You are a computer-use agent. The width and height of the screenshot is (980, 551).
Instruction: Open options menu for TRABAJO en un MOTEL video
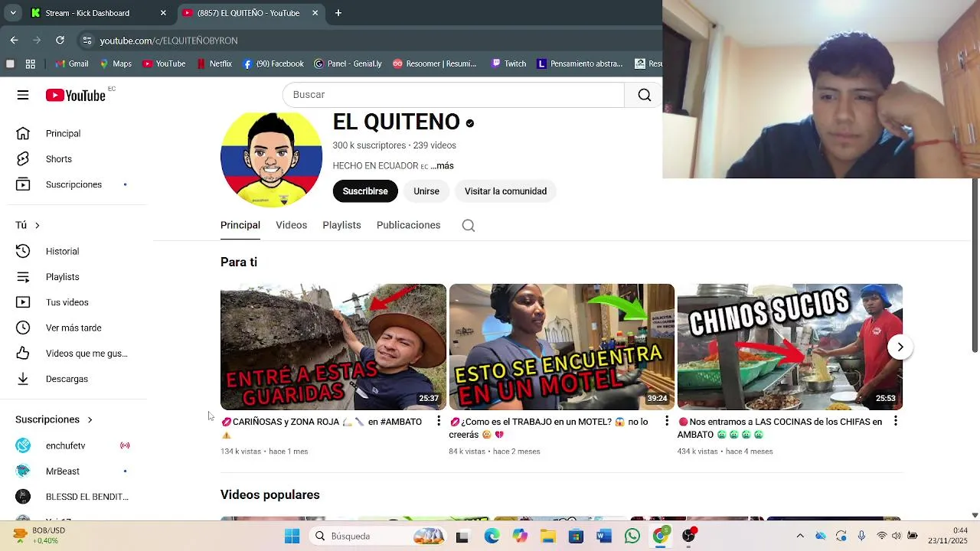tap(667, 421)
